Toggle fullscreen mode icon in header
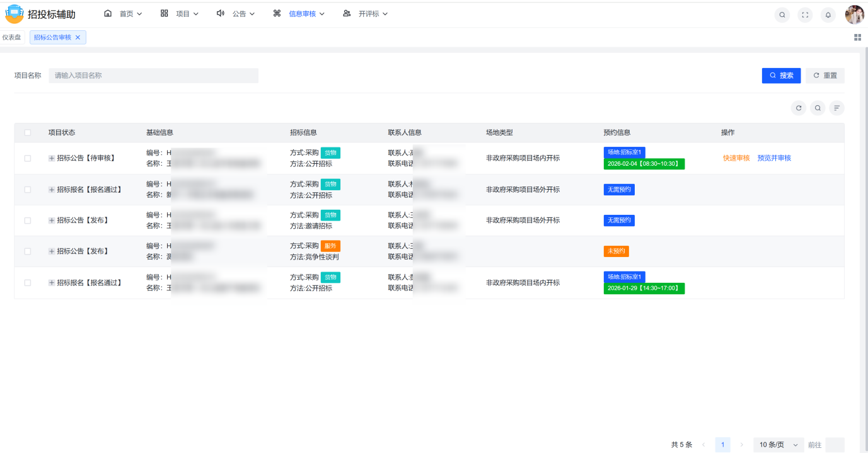Viewport: 868px width, 453px height. pos(805,15)
